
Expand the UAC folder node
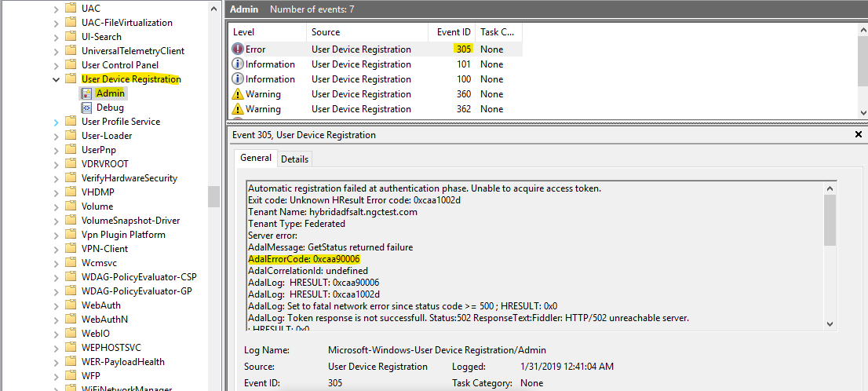(57, 9)
